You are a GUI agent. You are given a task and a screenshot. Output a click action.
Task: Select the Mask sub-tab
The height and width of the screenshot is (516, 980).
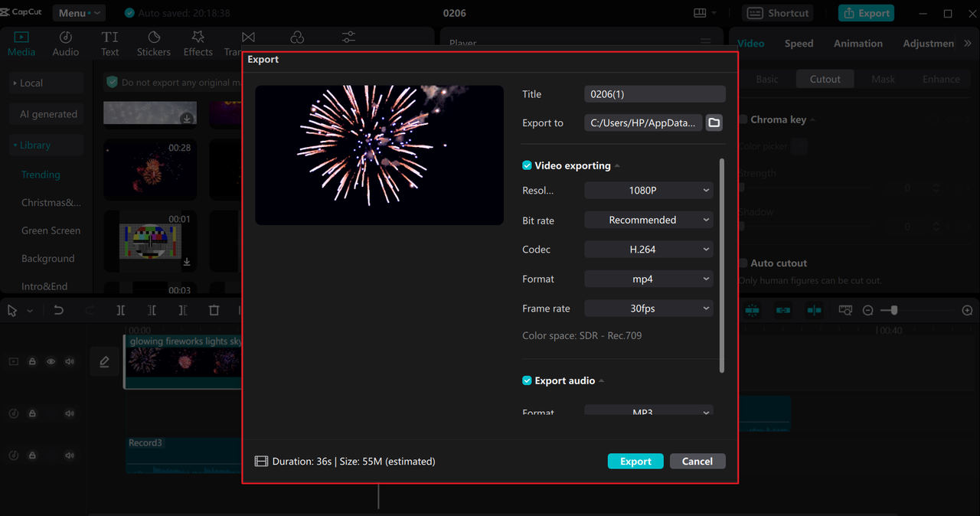[883, 79]
